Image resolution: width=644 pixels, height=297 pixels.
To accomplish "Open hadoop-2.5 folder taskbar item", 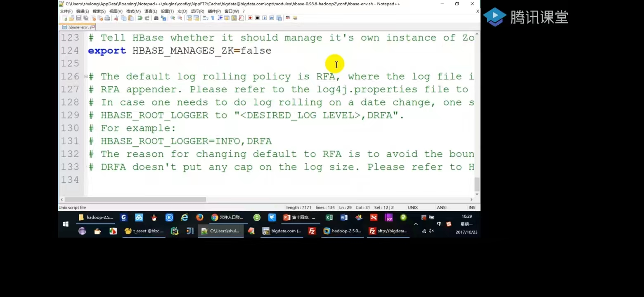I will point(96,217).
